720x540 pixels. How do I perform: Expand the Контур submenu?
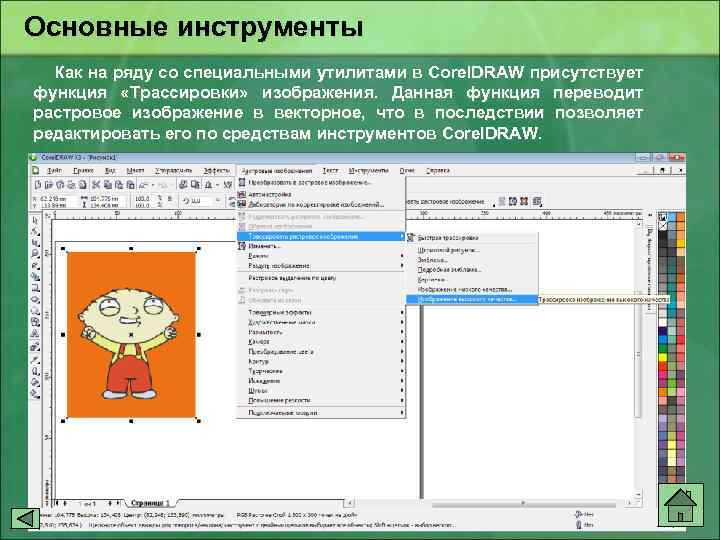click(x=321, y=361)
